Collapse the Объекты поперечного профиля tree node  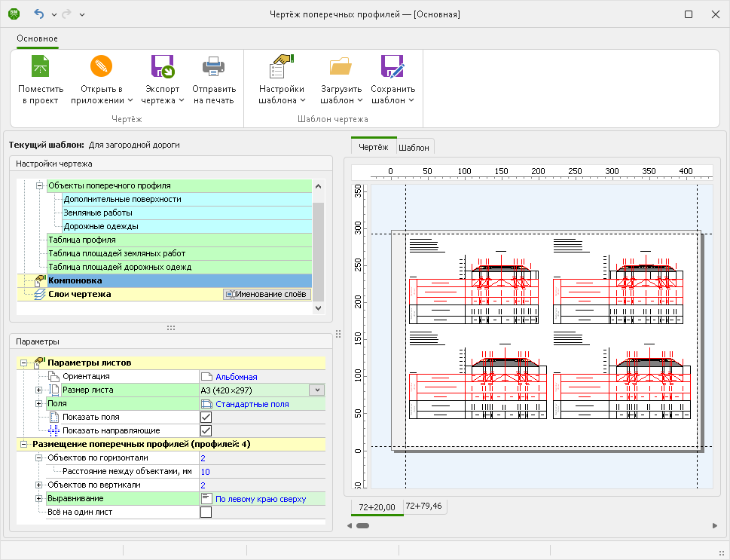click(x=39, y=185)
